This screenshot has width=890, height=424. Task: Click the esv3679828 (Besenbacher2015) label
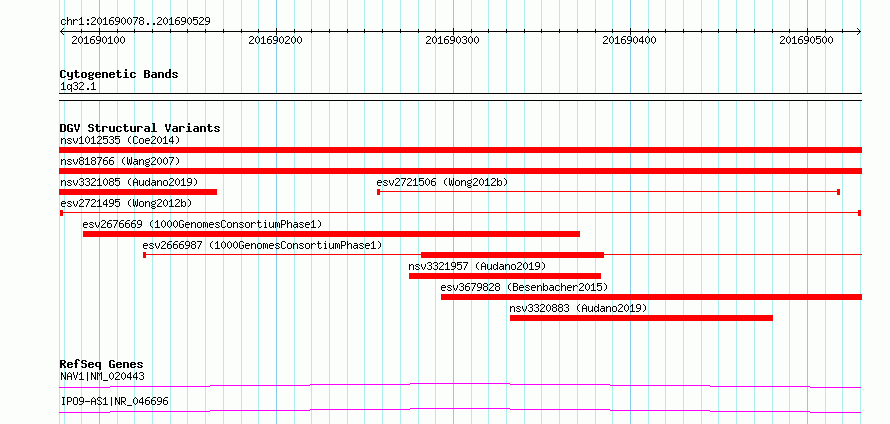pos(524,287)
